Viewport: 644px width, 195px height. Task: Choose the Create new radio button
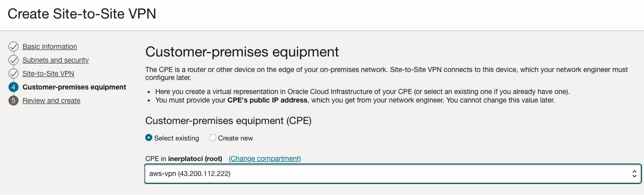(213, 138)
